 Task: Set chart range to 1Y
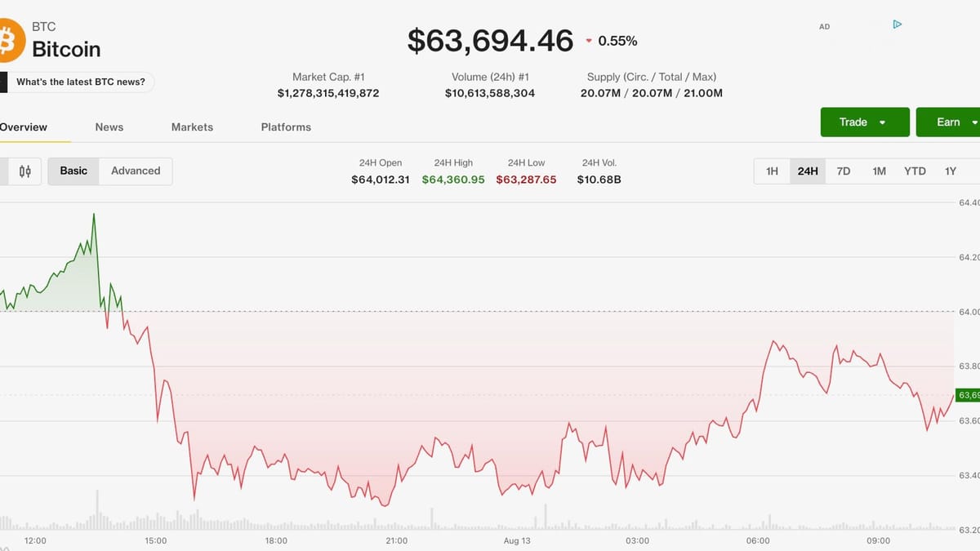[951, 171]
